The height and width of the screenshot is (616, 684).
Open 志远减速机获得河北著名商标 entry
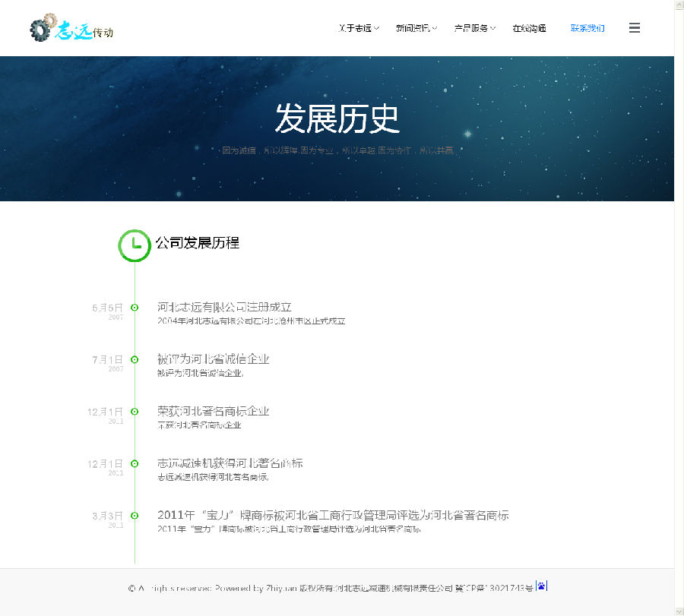pos(230,463)
